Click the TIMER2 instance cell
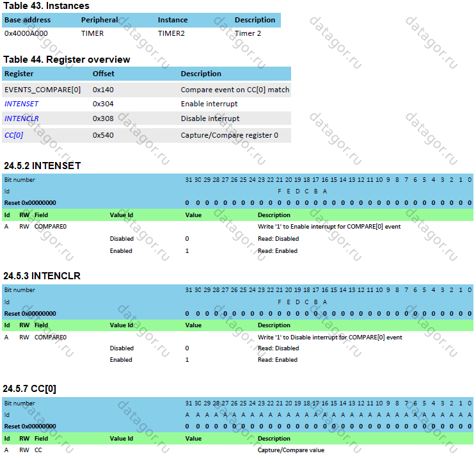This screenshot has width=476, height=456. click(171, 33)
